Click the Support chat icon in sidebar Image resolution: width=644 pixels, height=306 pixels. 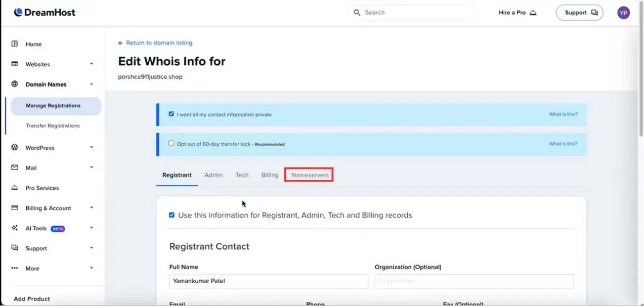click(15, 248)
